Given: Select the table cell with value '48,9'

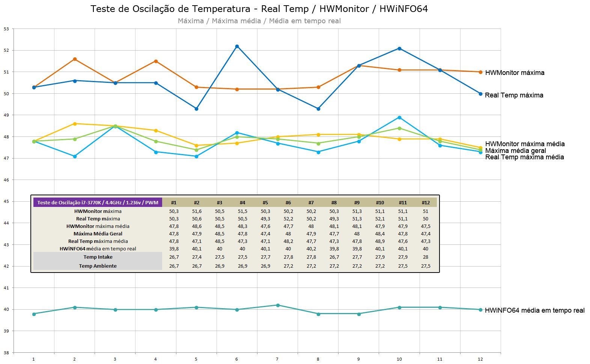Looking at the screenshot, I should [x=380, y=241].
